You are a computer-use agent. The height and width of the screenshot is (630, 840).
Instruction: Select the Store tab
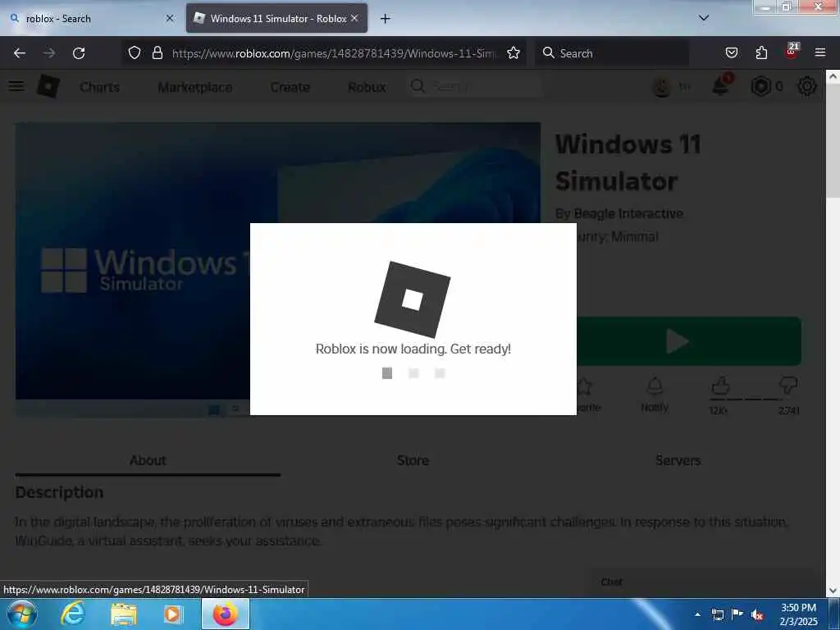413,460
